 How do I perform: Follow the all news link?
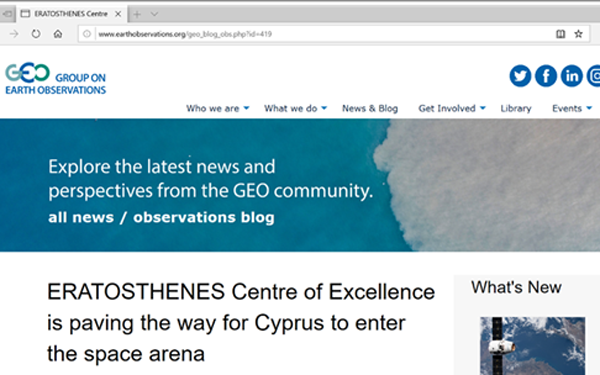click(x=81, y=217)
